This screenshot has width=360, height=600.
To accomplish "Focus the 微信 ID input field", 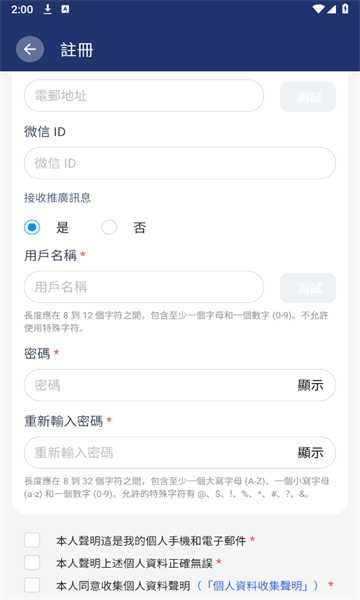I will pos(180,163).
